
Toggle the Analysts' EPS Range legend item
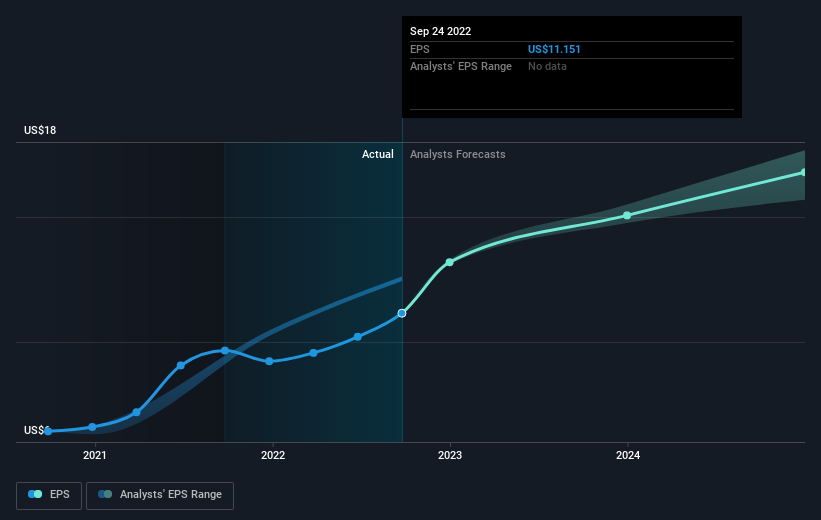(160, 494)
